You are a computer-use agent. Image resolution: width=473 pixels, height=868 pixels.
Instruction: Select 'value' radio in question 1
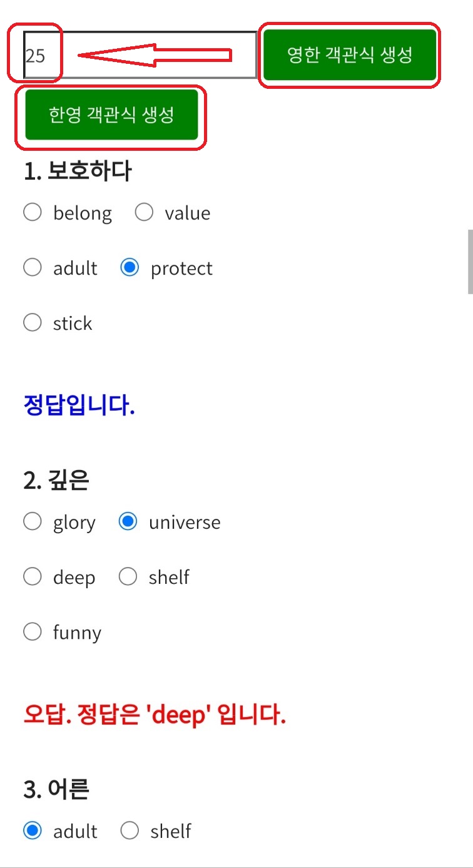tap(144, 213)
